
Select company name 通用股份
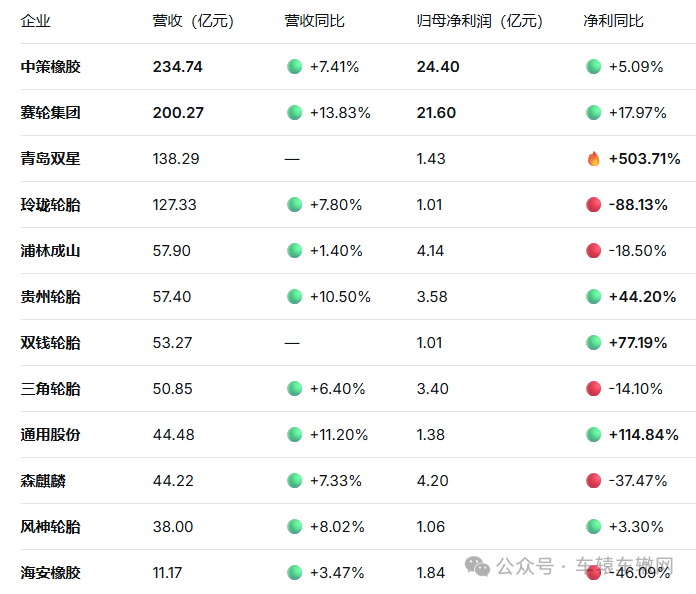[50, 435]
